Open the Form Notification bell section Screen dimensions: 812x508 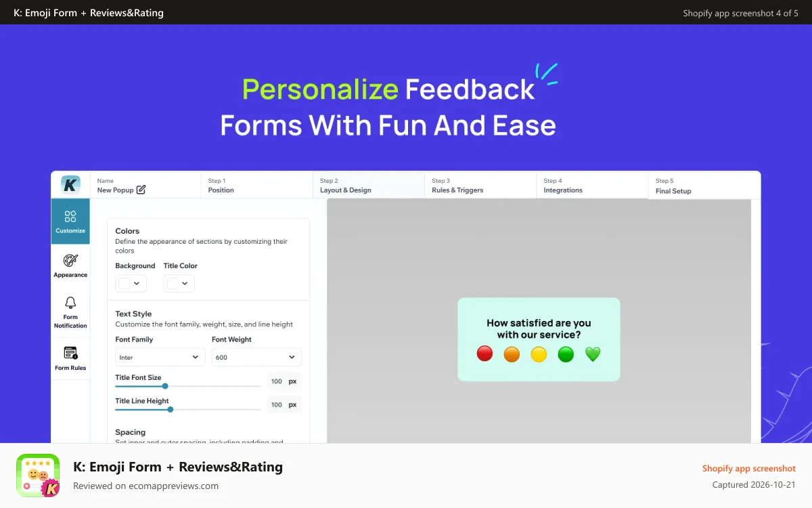(70, 312)
